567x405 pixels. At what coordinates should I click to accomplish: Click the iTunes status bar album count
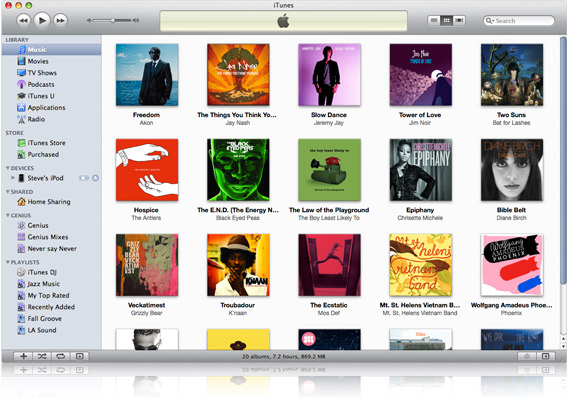point(284,357)
